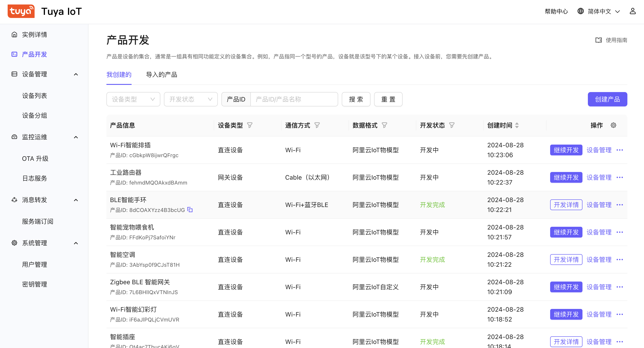The image size is (644, 348).
Task: Click the globe language icon
Action: [x=580, y=11]
